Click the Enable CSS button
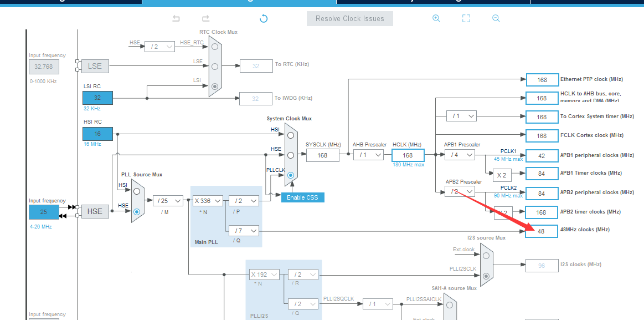Viewport: 644px width, 320px height. [302, 197]
